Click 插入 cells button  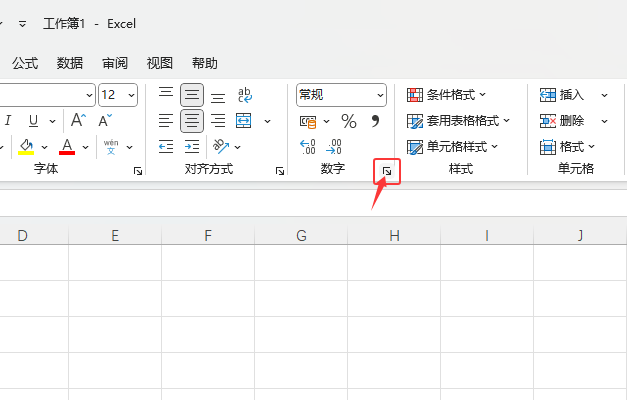[562, 95]
